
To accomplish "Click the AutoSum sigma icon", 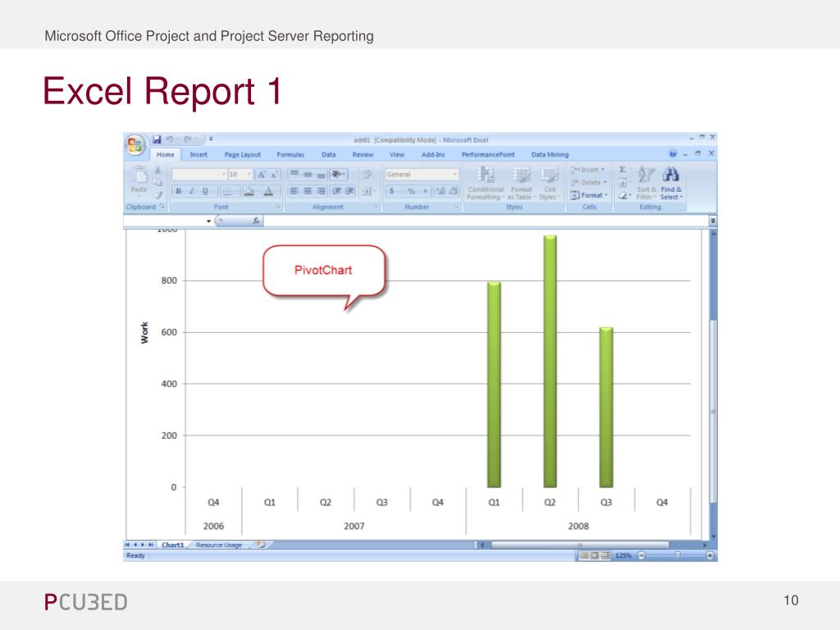I will pyautogui.click(x=623, y=170).
